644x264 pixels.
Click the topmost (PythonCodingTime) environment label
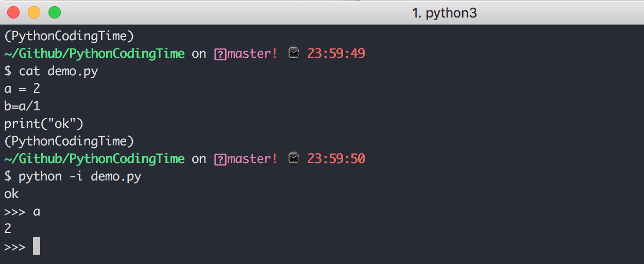[69, 36]
